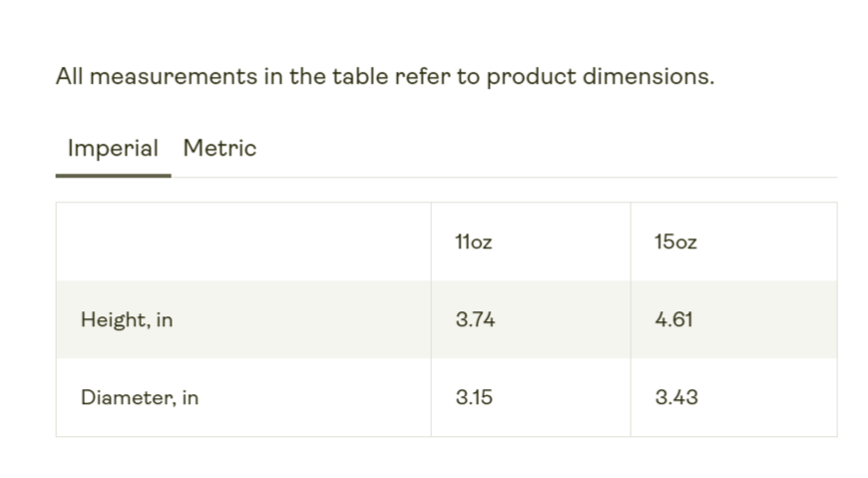868x478 pixels.
Task: Click the gray divider line right of Metric
Action: click(x=549, y=178)
